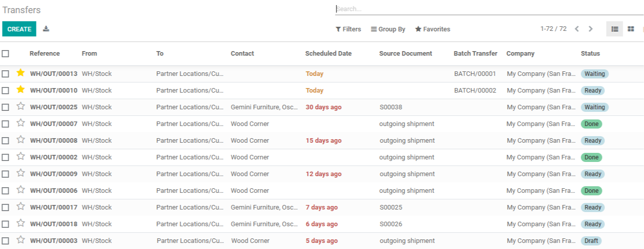
Task: Switch to kanban view icon
Action: point(631,29)
